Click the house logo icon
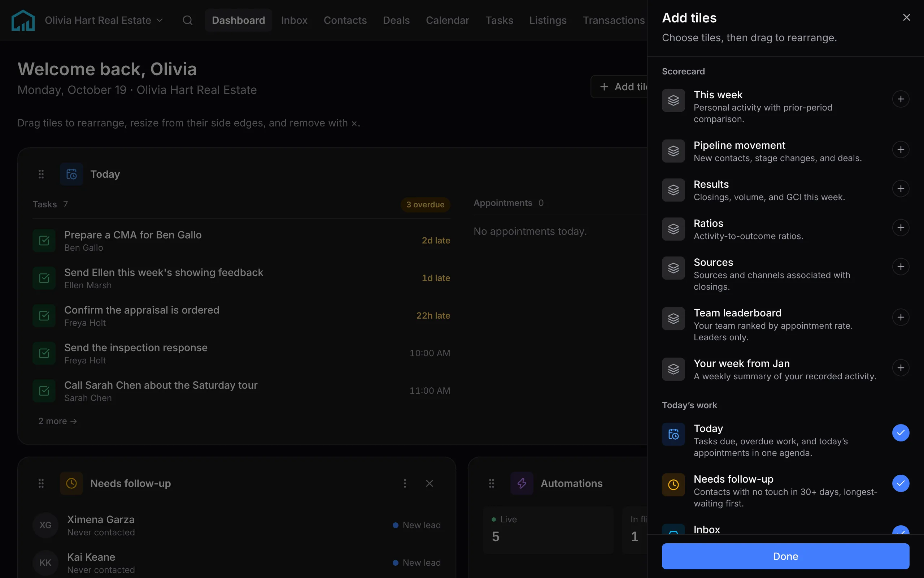This screenshot has width=924, height=578. click(x=23, y=20)
